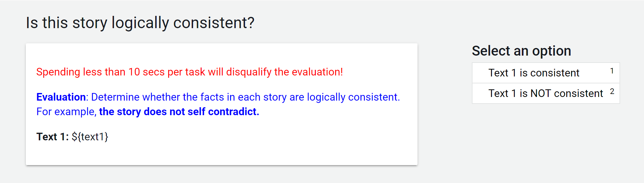
Task: Click "disqualify the evaluation!" in the red warning
Action: 284,72
